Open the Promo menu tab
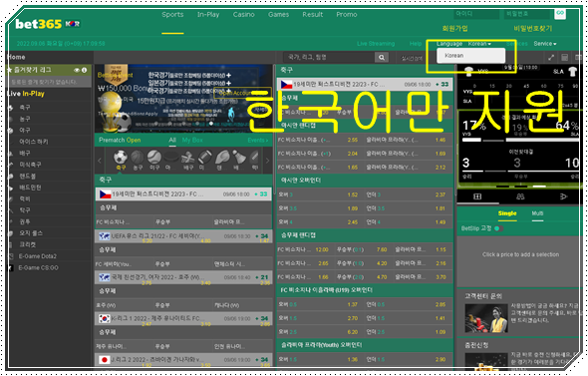Screen dimensions: 588x376 coord(347,15)
